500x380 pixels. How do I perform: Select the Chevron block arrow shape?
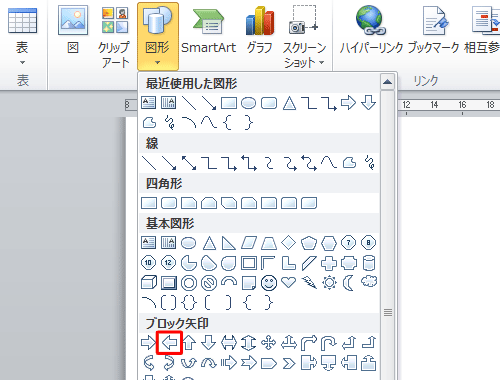coord(289,363)
